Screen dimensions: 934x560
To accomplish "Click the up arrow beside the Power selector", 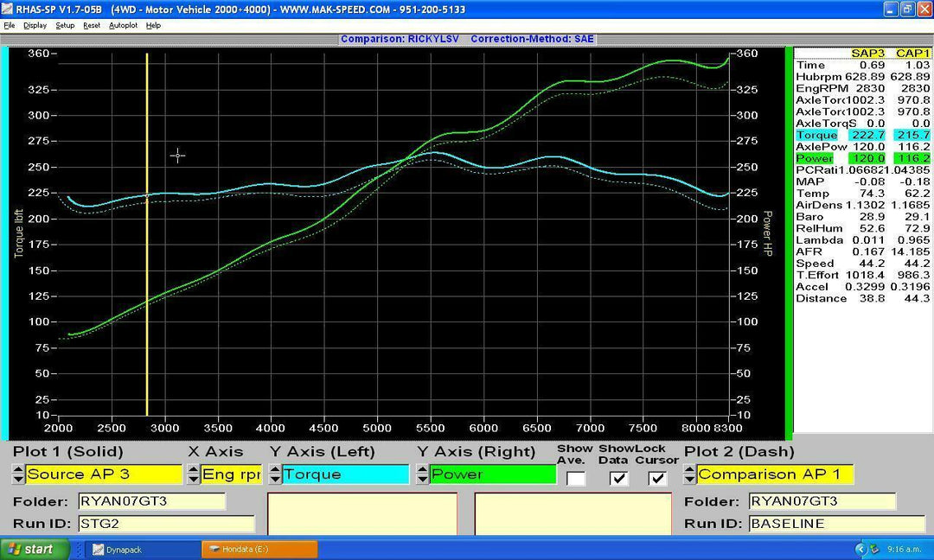I will point(421,470).
